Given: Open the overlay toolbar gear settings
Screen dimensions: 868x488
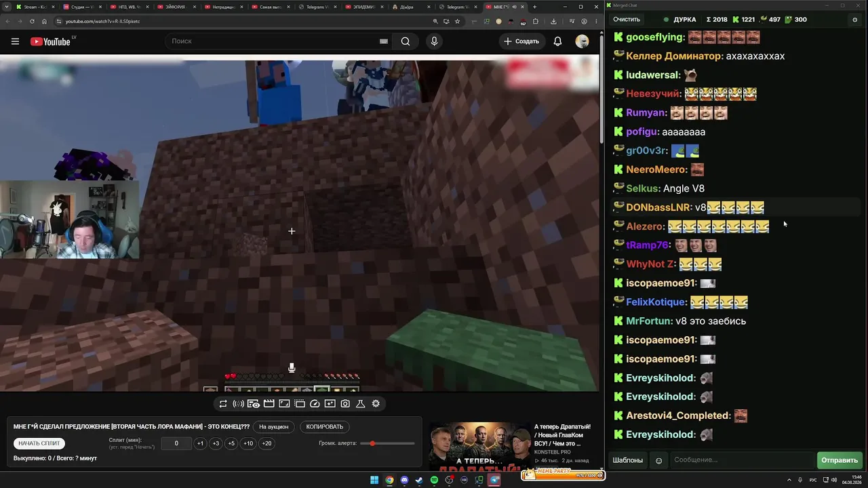Looking at the screenshot, I should tap(376, 404).
